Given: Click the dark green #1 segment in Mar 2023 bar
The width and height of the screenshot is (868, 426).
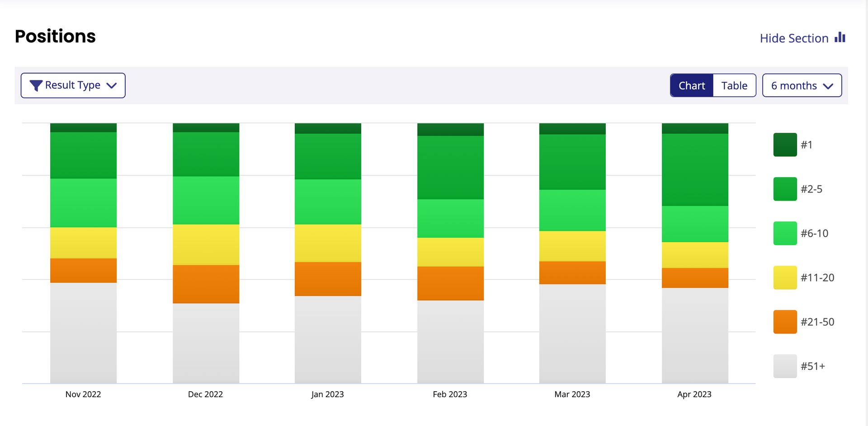Looking at the screenshot, I should 572,129.
